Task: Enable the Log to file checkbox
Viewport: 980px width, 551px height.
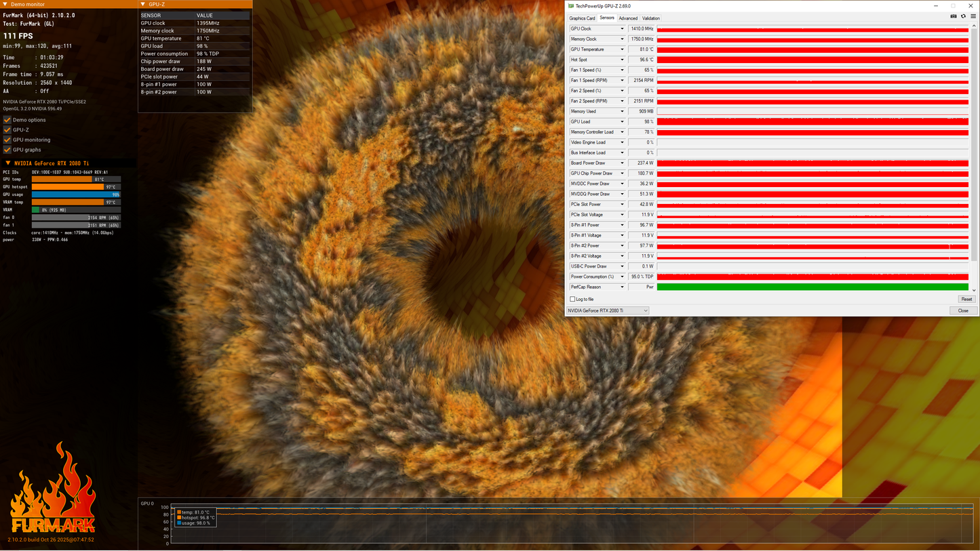Action: [572, 299]
